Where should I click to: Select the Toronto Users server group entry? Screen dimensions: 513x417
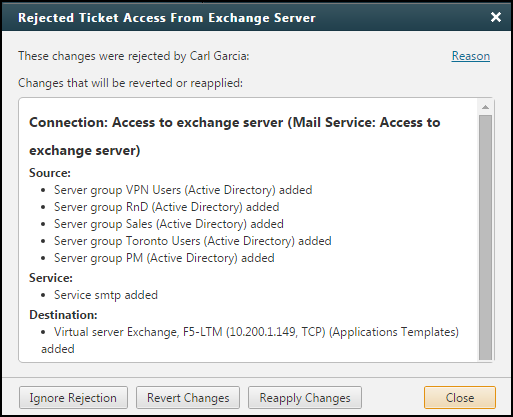click(x=193, y=241)
